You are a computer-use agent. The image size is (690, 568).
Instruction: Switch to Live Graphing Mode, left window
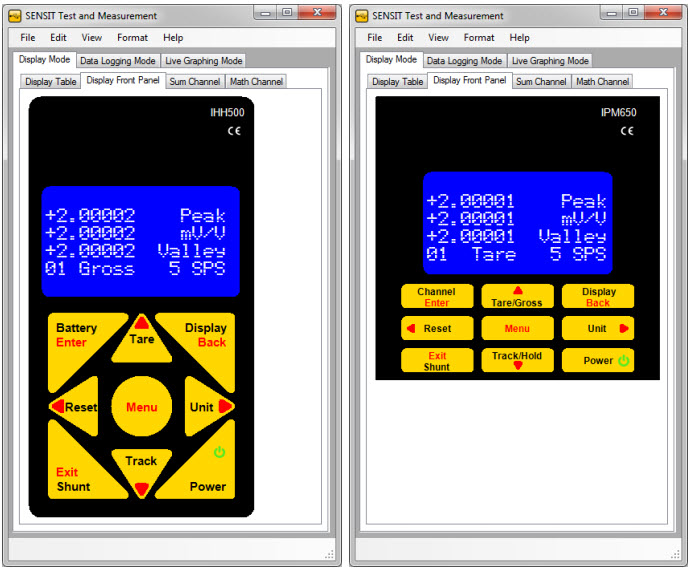pos(204,61)
